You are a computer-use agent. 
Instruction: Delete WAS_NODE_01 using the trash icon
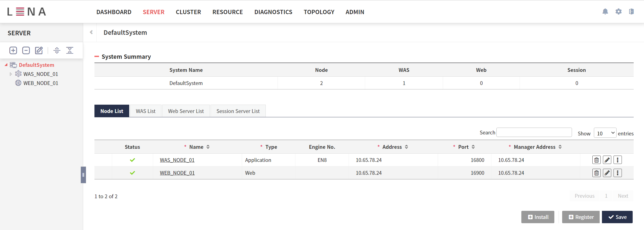click(596, 160)
